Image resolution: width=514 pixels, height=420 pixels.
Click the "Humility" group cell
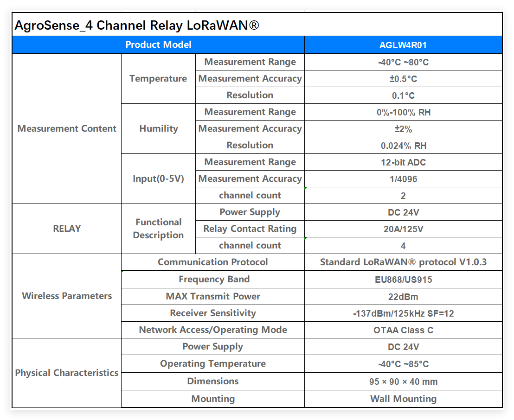point(158,128)
